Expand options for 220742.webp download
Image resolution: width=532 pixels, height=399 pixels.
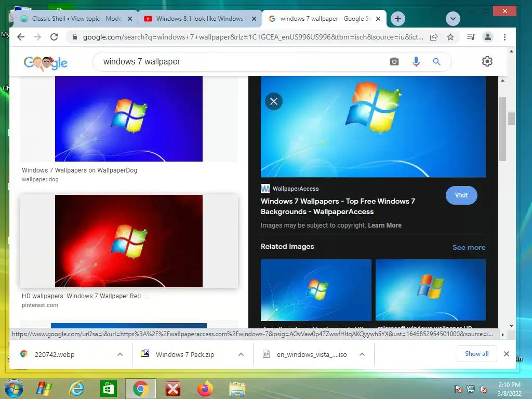point(120,354)
